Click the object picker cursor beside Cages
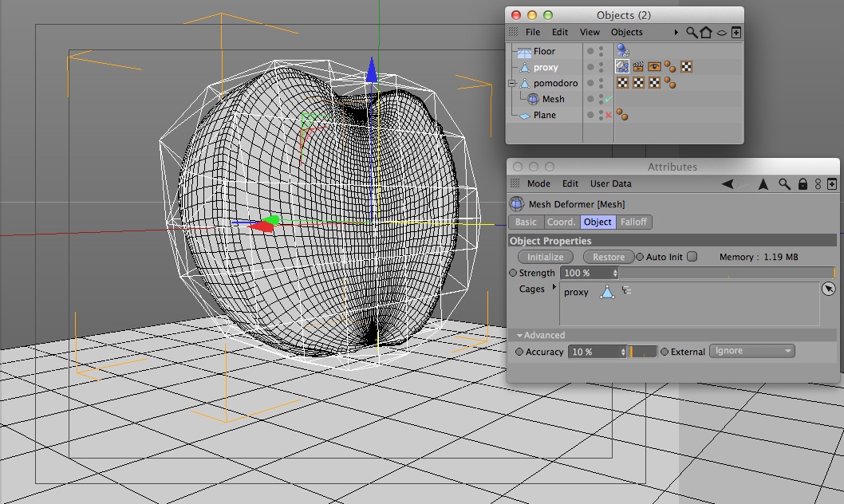This screenshot has height=504, width=844. point(828,289)
